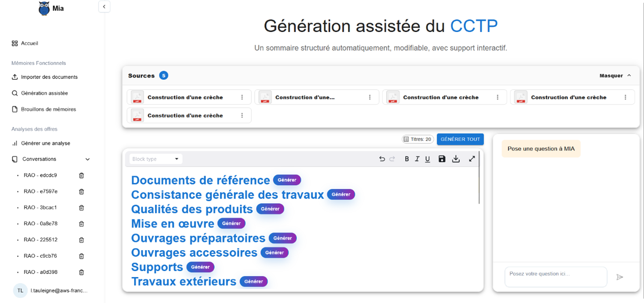Collapse the left sidebar
Image resolution: width=644 pixels, height=303 pixels.
click(x=104, y=6)
